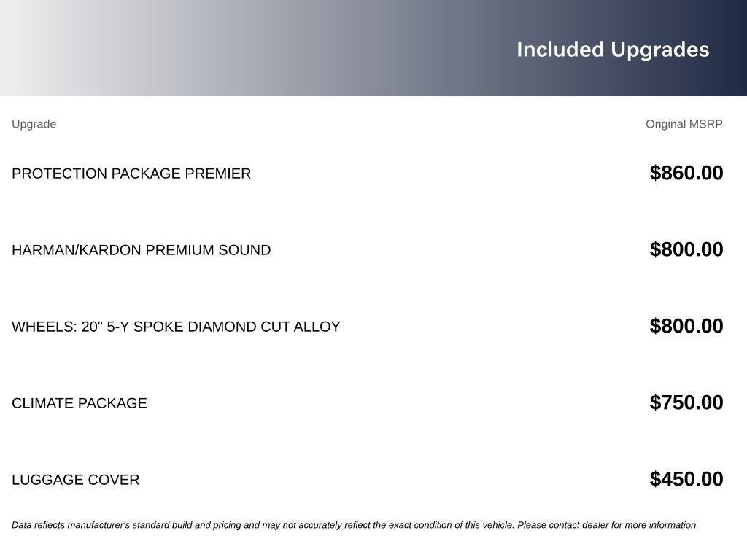This screenshot has width=747, height=560.
Task: Click the PROTECTION PACKAGE PREMIER row label
Action: pyautogui.click(x=131, y=174)
